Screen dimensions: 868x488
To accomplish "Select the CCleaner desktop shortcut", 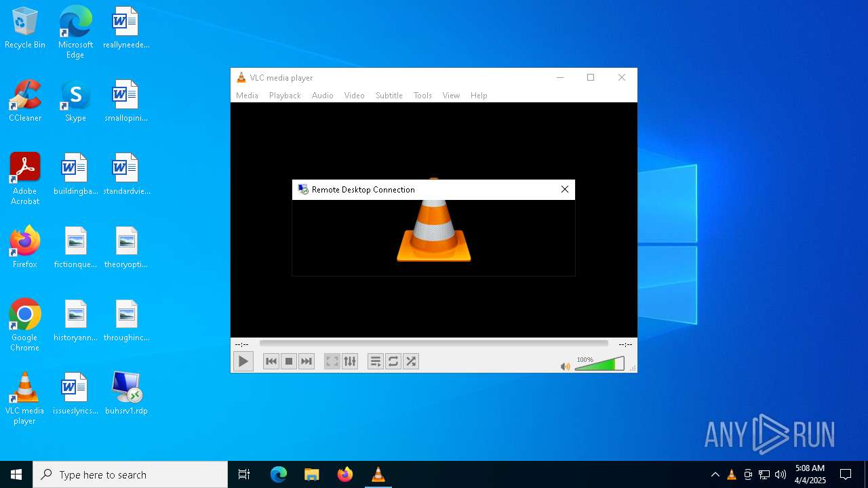I will [x=25, y=102].
